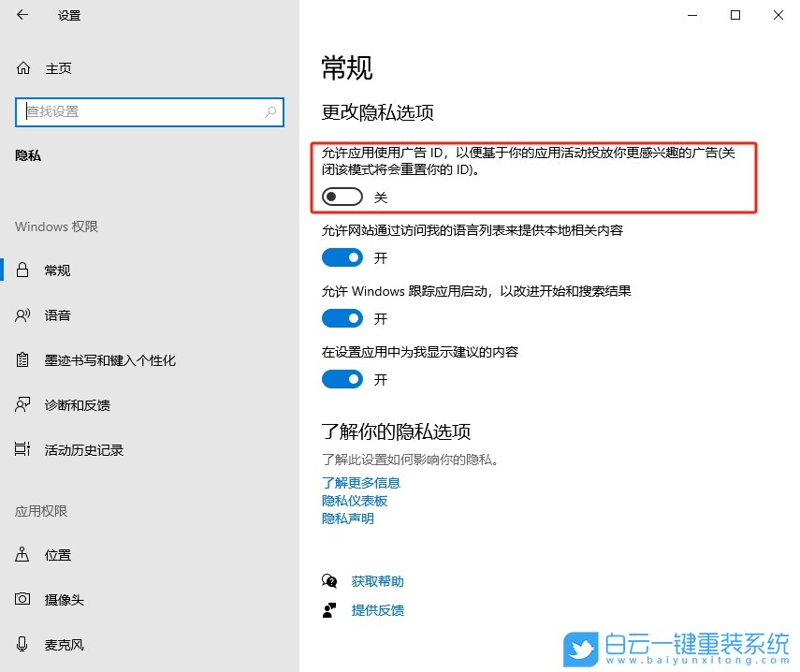
Task: Navigate to the 主页 (Home) page
Action: 47,67
